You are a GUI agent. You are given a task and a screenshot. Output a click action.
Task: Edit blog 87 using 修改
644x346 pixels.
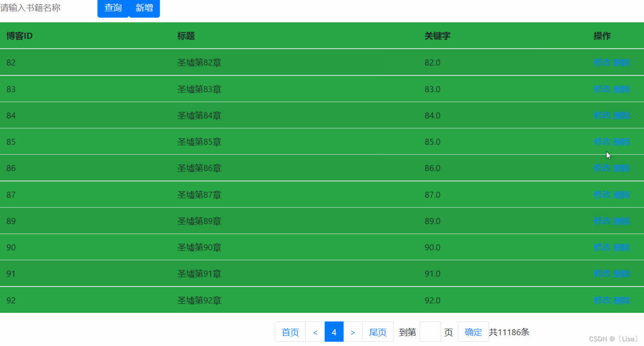[x=602, y=195]
